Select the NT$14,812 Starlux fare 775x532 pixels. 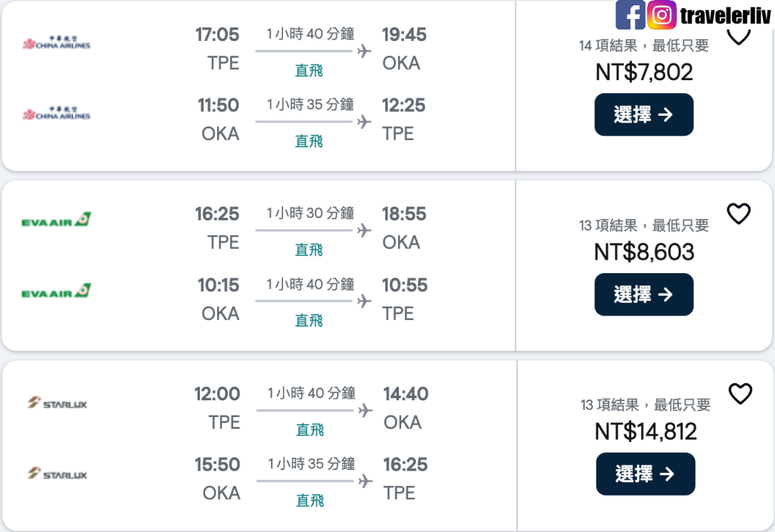pos(646,474)
